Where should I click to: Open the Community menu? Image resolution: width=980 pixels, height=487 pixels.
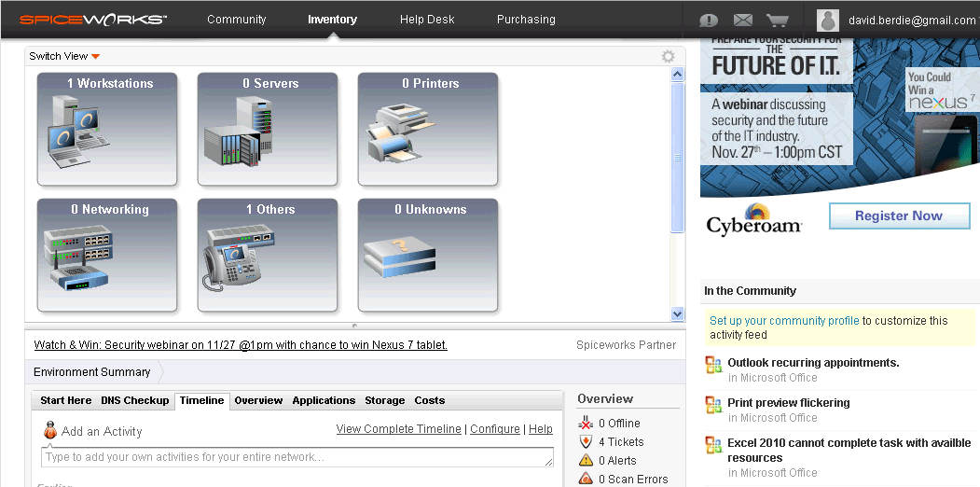pyautogui.click(x=236, y=20)
